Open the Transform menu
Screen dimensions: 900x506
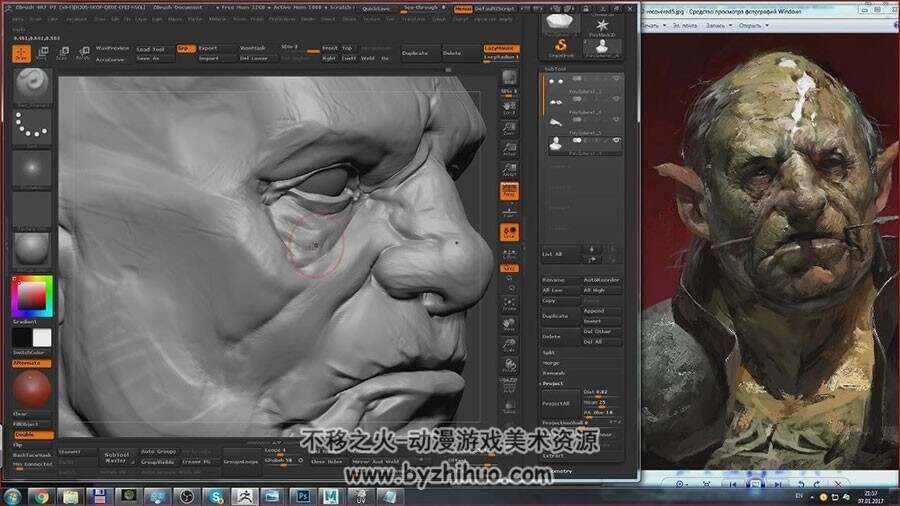[413, 19]
